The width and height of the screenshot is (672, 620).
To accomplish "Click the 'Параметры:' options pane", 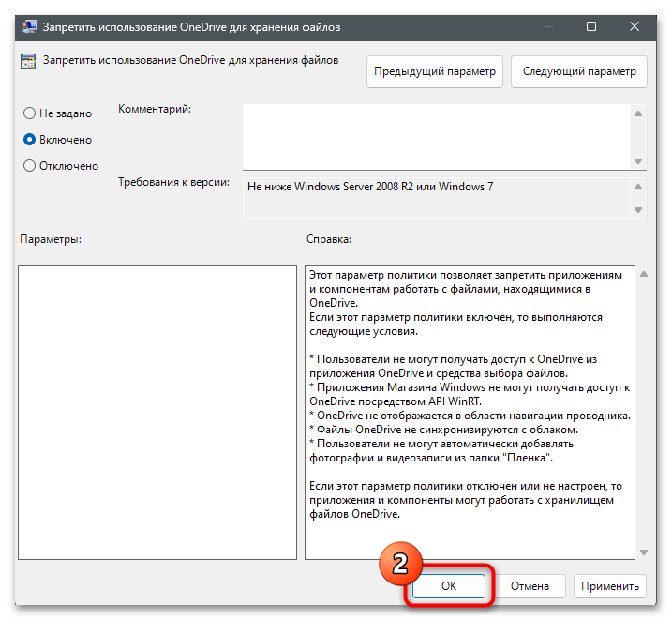I will point(157,413).
